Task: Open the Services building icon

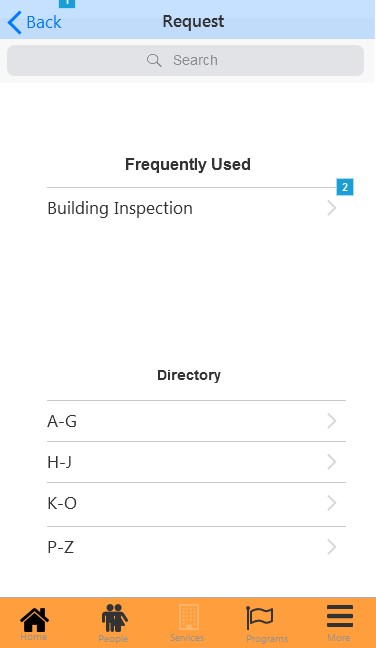Action: click(x=189, y=617)
